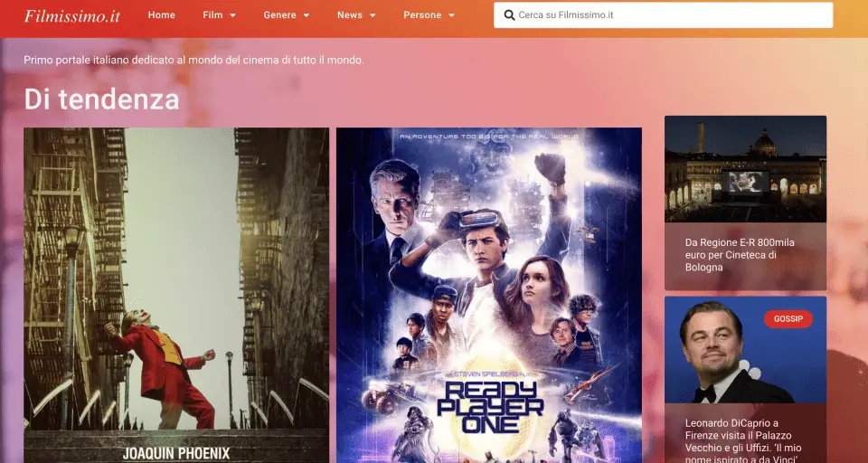Click the Di tendenza heading

point(102,99)
